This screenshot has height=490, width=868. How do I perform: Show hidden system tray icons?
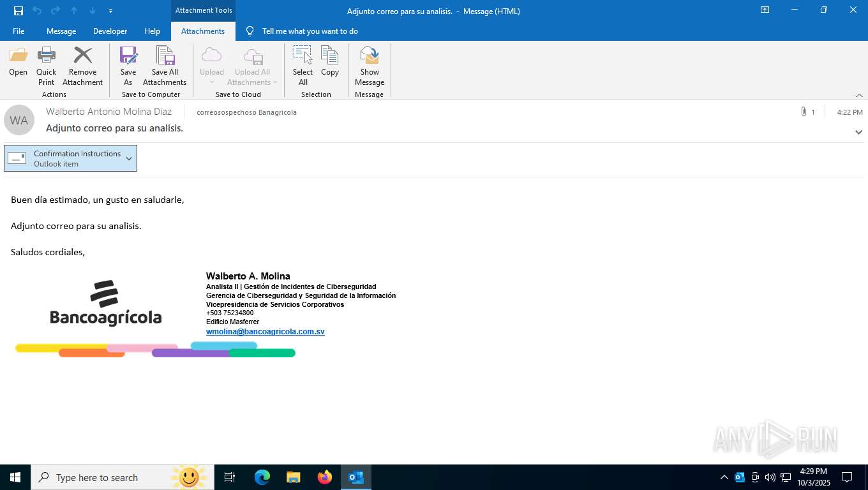(724, 477)
